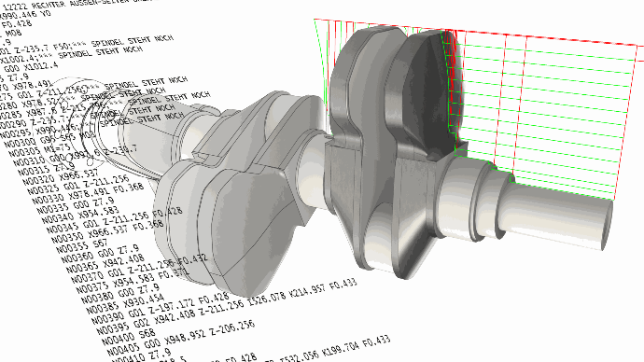644x362 pixels.
Task: Click the N00400 S68 spindle speed line
Action: pos(128,338)
